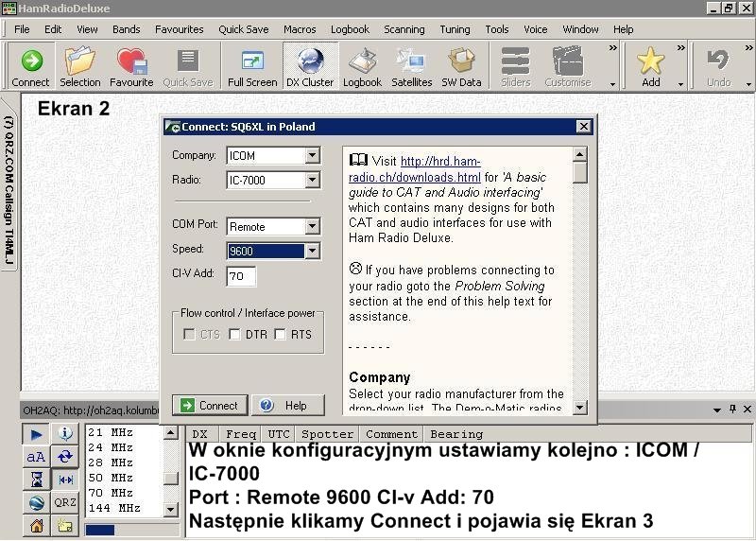Click the info icon in DX panel

(65, 433)
